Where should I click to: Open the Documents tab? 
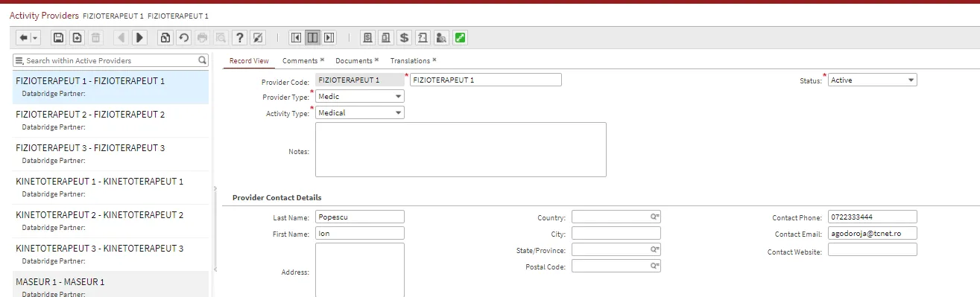point(353,61)
